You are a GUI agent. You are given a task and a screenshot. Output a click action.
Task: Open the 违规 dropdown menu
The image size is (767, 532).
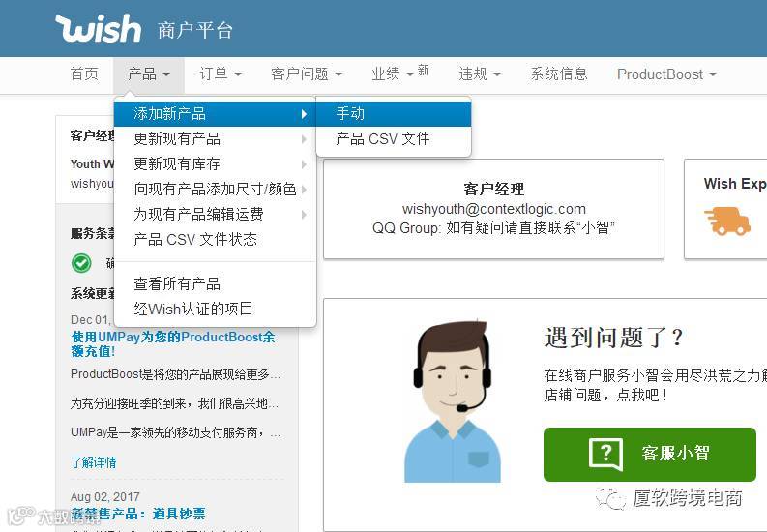(480, 74)
